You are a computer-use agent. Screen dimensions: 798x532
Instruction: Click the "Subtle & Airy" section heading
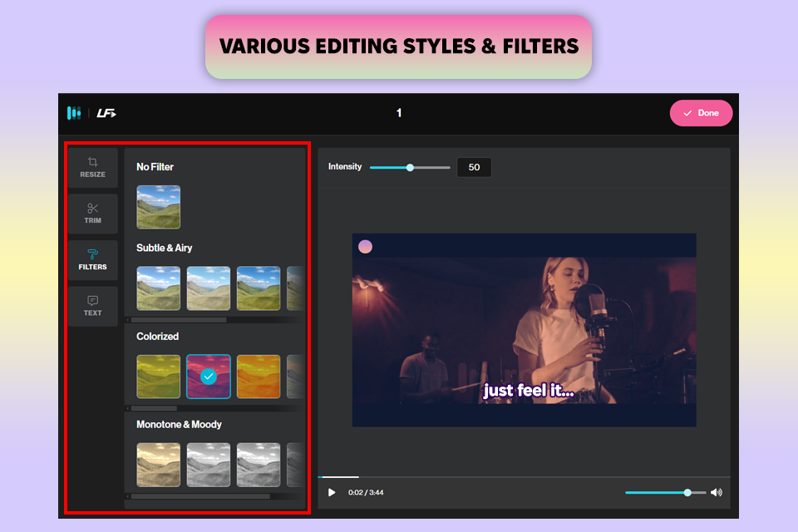(x=164, y=248)
